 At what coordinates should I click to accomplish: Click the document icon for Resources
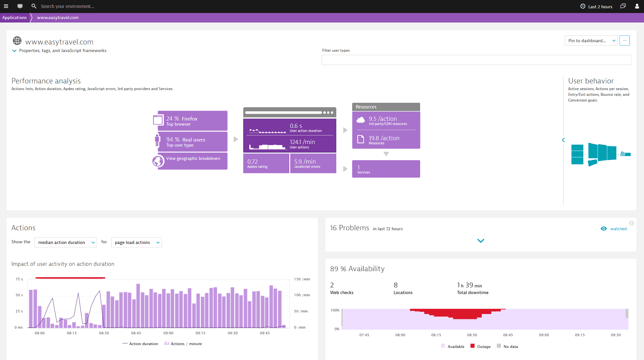(x=361, y=139)
